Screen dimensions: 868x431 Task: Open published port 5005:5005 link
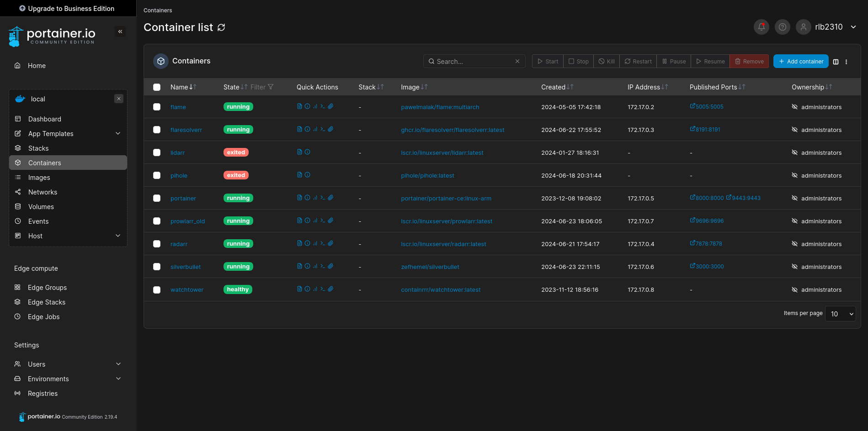(707, 106)
